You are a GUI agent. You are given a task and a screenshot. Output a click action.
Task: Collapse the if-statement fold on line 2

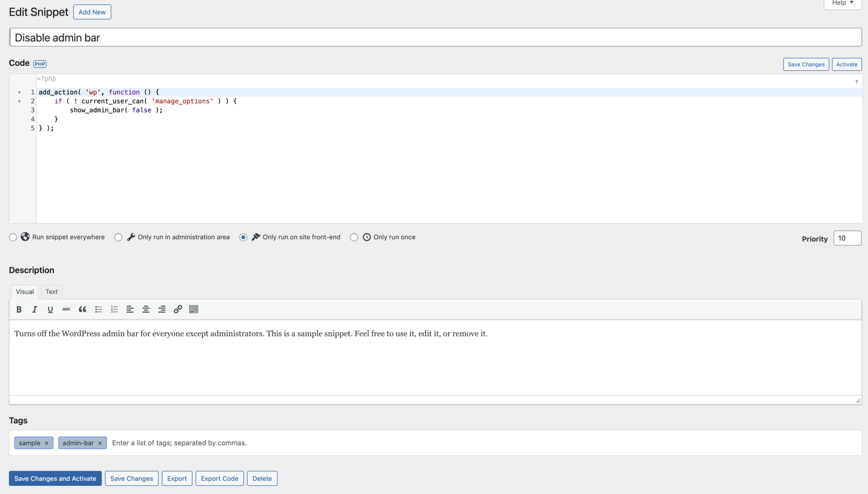(x=19, y=101)
